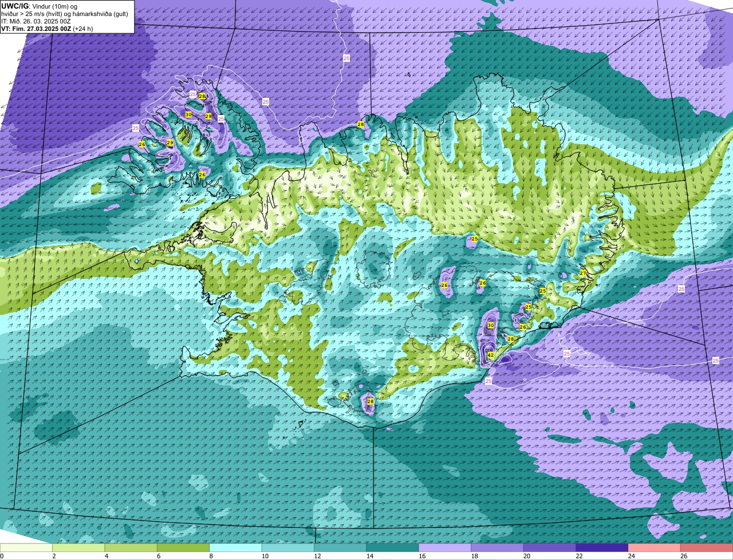Click the yellow maximum gust label "27"

pos(583,273)
